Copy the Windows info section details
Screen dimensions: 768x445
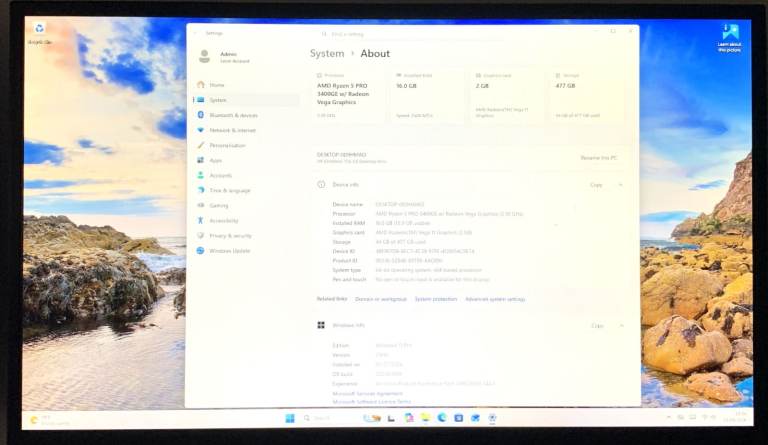[597, 326]
